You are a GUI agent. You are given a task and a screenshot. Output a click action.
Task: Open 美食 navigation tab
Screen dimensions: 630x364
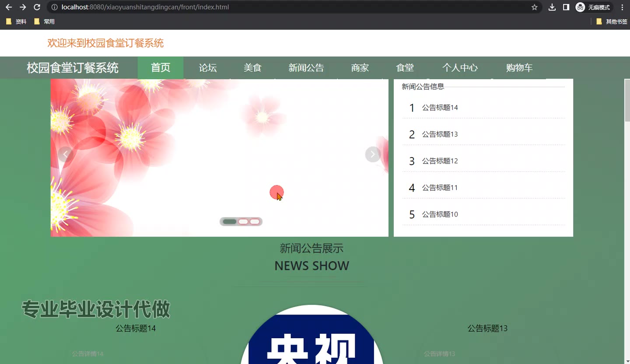(252, 68)
